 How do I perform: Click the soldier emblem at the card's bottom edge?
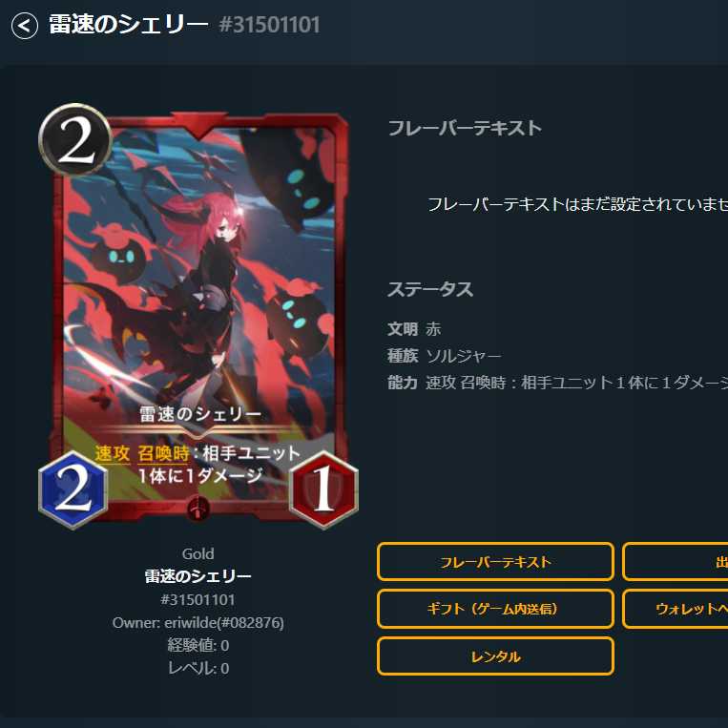(198, 508)
